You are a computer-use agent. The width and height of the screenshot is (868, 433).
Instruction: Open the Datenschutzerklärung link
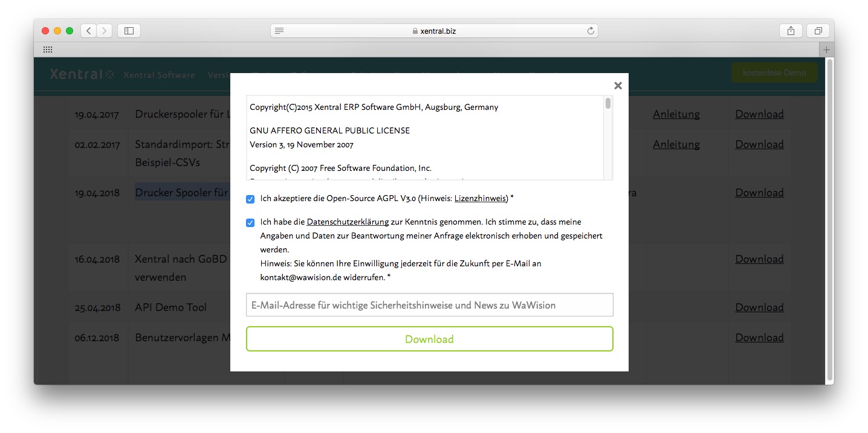[x=348, y=222]
